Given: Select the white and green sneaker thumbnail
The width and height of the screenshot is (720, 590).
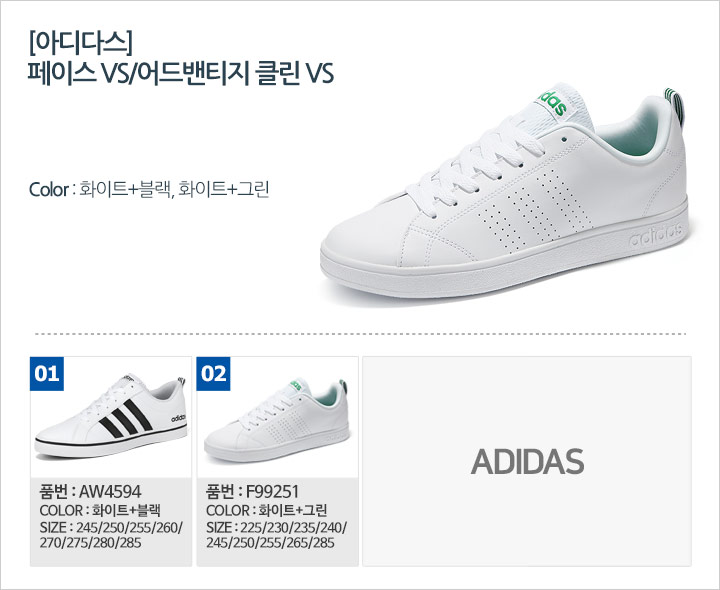Looking at the screenshot, I should click(x=277, y=420).
